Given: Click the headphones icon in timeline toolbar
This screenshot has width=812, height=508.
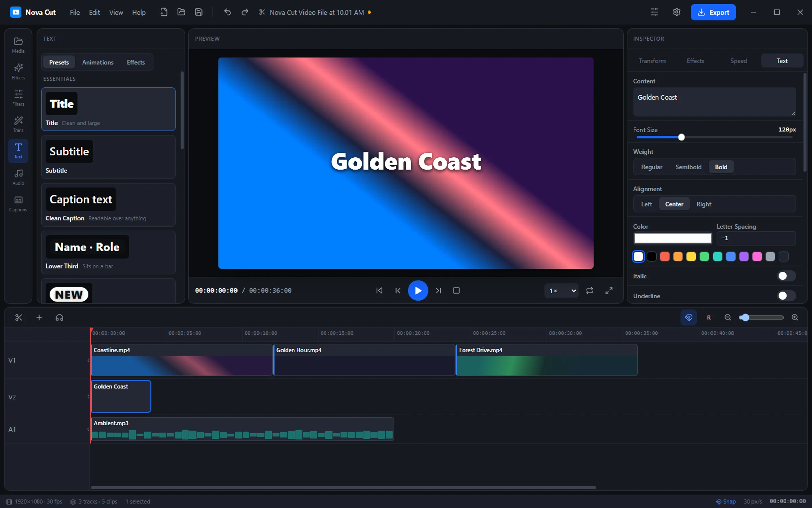Looking at the screenshot, I should tap(59, 317).
